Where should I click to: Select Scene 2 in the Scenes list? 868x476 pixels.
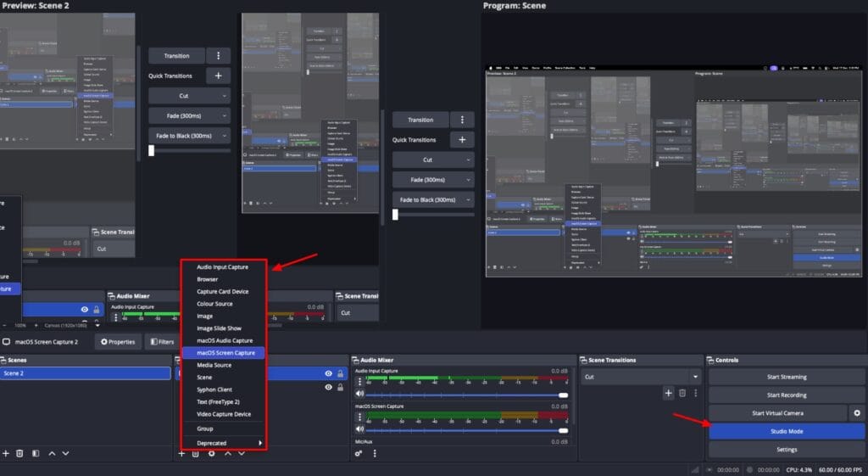(85, 373)
